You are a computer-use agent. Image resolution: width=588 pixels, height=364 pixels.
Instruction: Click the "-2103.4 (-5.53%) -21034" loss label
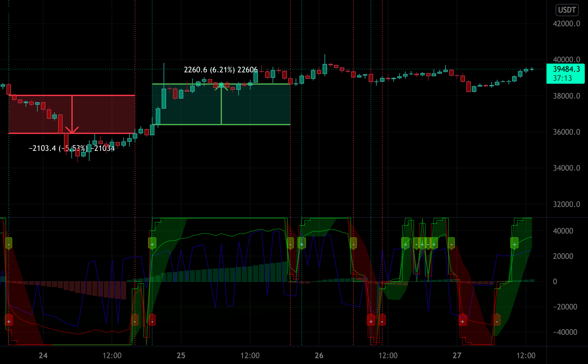pyautogui.click(x=72, y=148)
